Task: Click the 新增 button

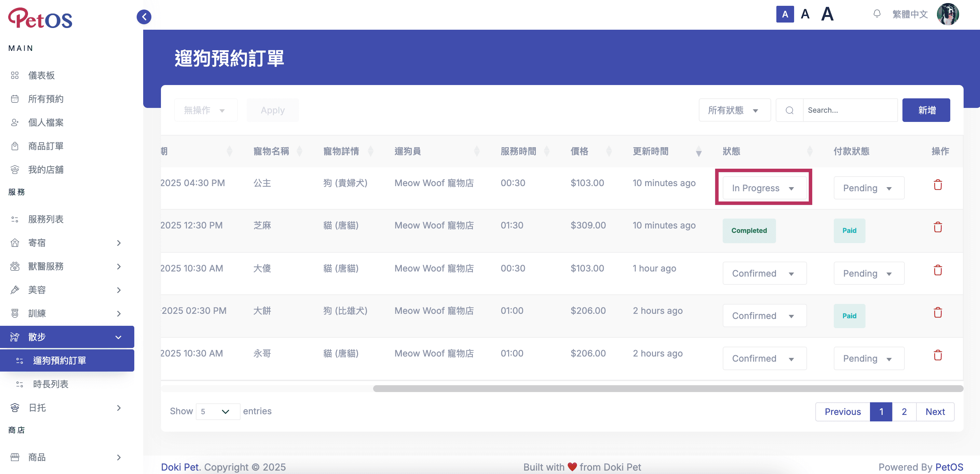Action: pyautogui.click(x=926, y=110)
